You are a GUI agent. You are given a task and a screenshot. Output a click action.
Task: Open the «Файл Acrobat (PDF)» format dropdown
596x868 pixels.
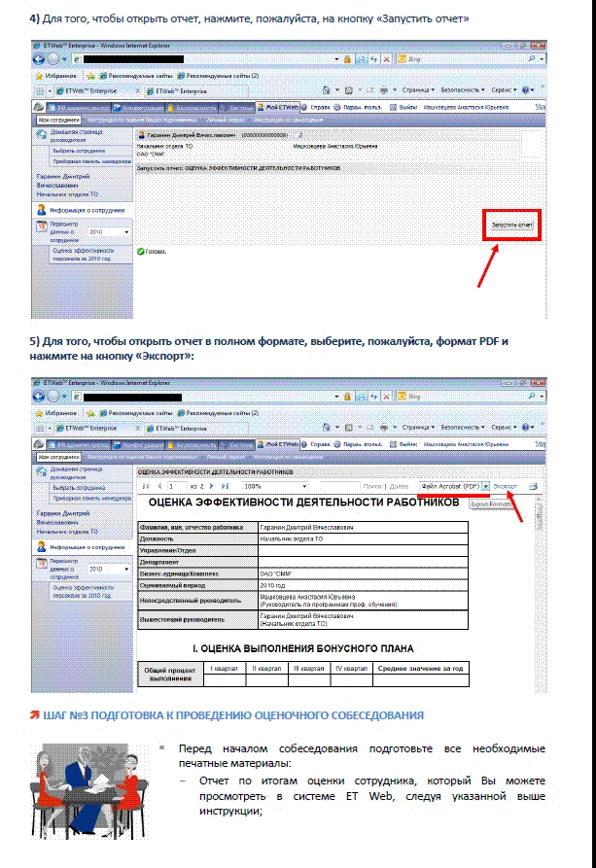[x=485, y=486]
